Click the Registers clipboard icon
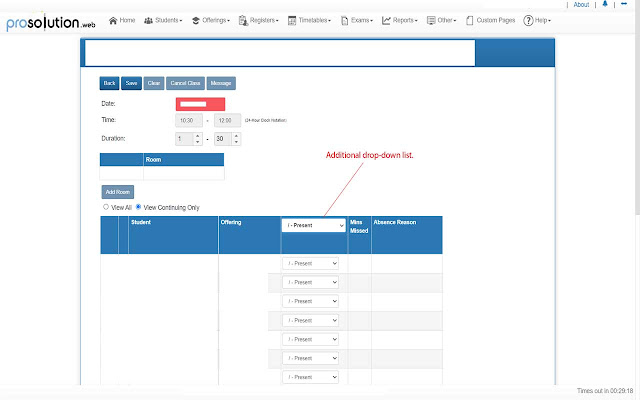The width and height of the screenshot is (640, 400). pos(243,20)
